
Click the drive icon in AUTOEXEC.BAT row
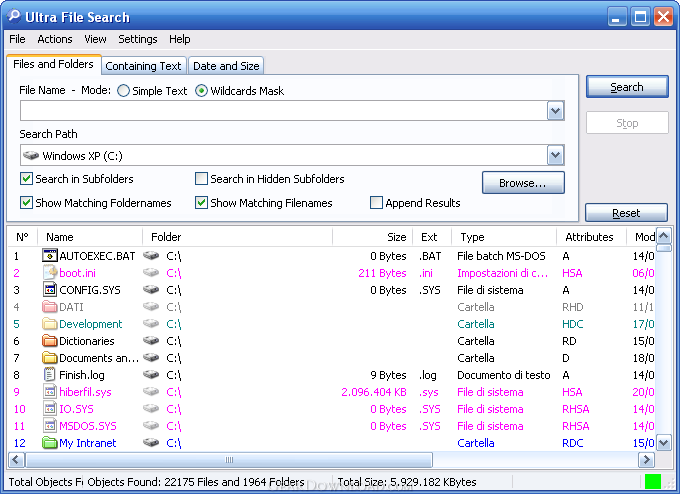tap(151, 255)
